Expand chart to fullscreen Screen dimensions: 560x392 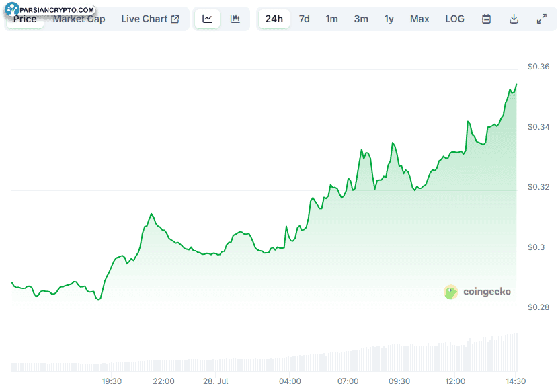pyautogui.click(x=542, y=19)
